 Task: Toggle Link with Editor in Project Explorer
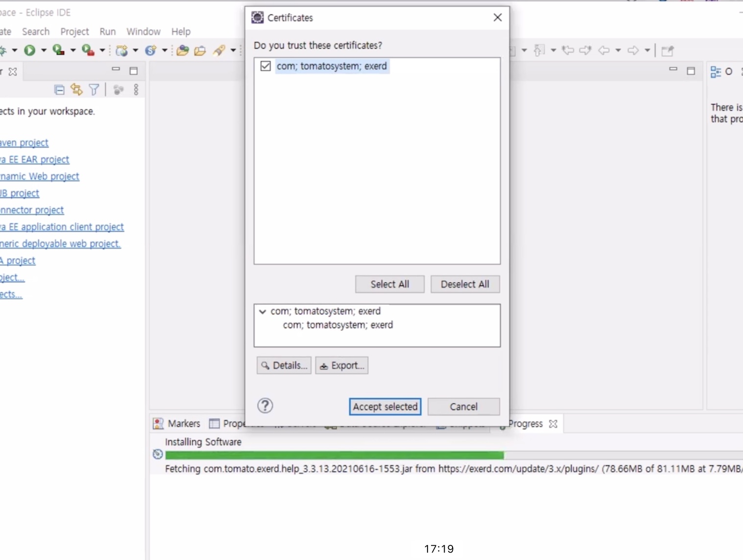coord(77,89)
